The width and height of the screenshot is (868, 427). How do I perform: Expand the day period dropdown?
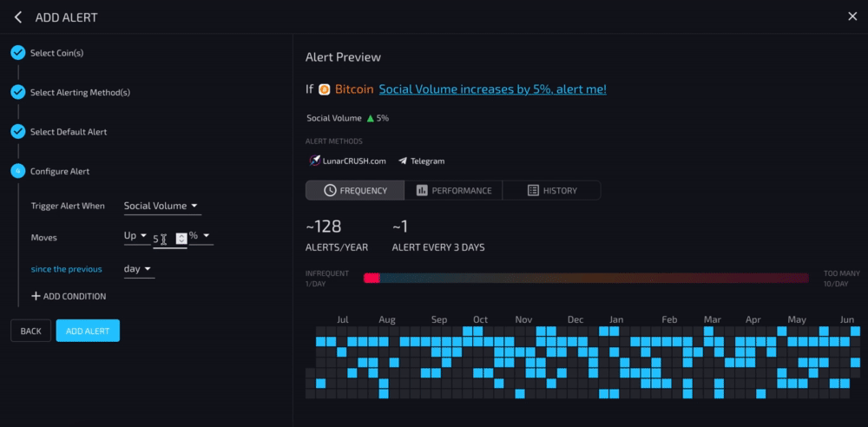138,268
